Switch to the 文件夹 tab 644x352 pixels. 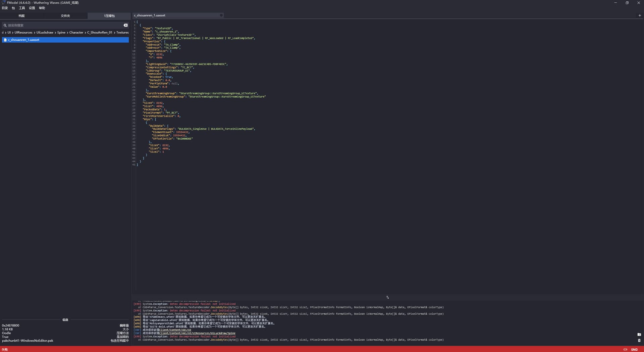point(65,16)
